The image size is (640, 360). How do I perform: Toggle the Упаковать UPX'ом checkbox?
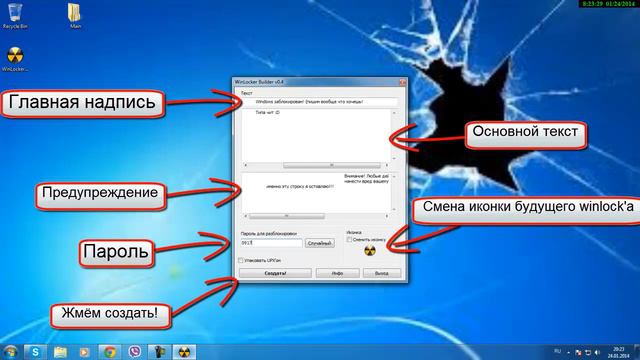241,260
